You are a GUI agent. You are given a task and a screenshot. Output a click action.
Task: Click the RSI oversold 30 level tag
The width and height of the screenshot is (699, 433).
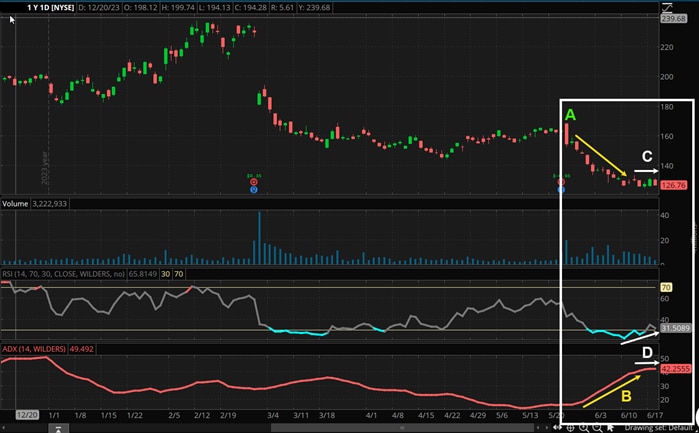click(165, 274)
